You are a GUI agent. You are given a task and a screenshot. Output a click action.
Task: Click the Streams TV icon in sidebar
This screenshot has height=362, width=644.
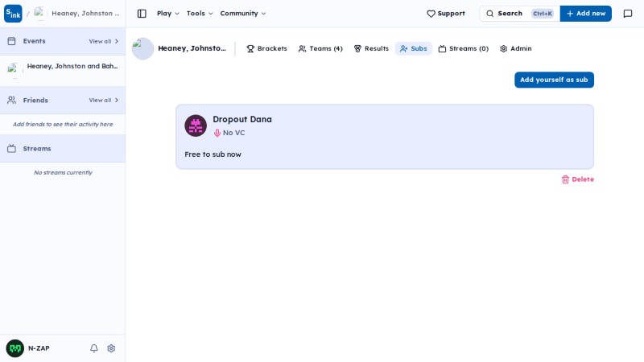(x=11, y=149)
